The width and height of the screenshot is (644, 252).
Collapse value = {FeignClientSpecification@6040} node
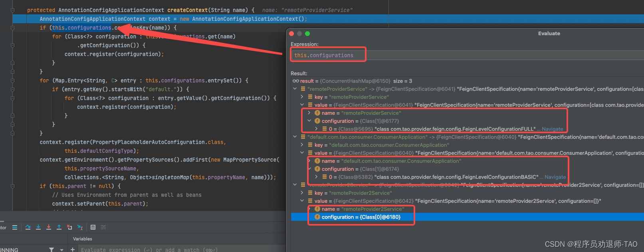coord(302,153)
